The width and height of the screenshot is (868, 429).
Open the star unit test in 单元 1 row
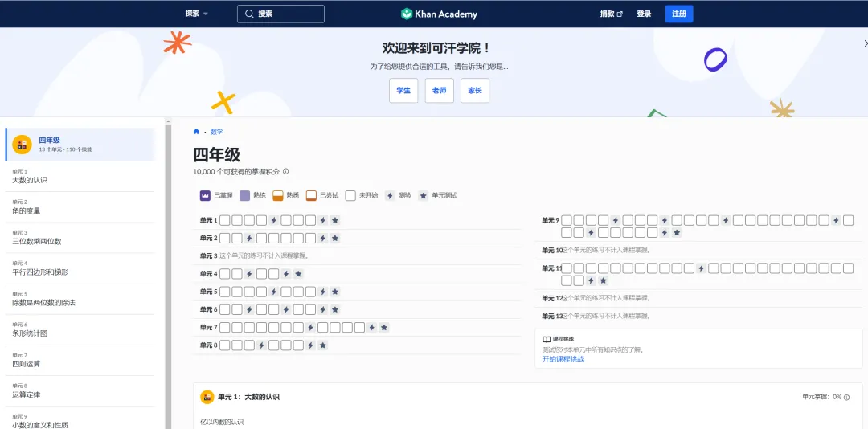point(335,220)
